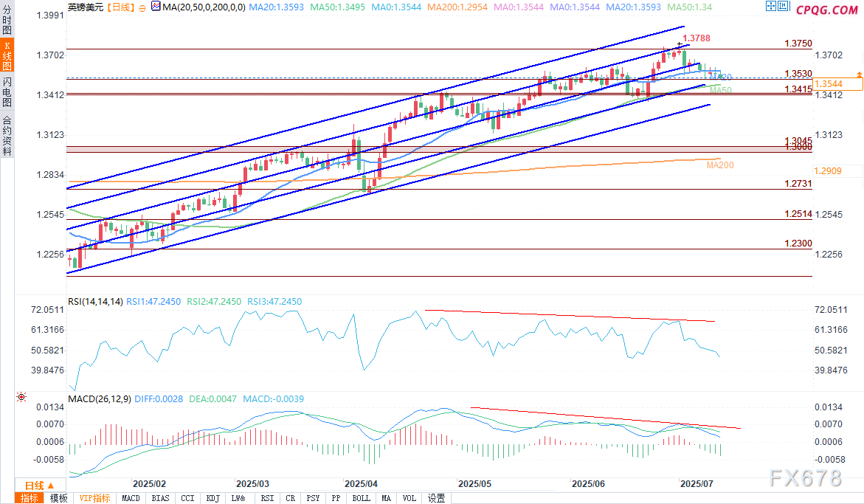This screenshot has width=864, height=504.
Task: Select the CCI indicator button
Action: click(x=187, y=498)
